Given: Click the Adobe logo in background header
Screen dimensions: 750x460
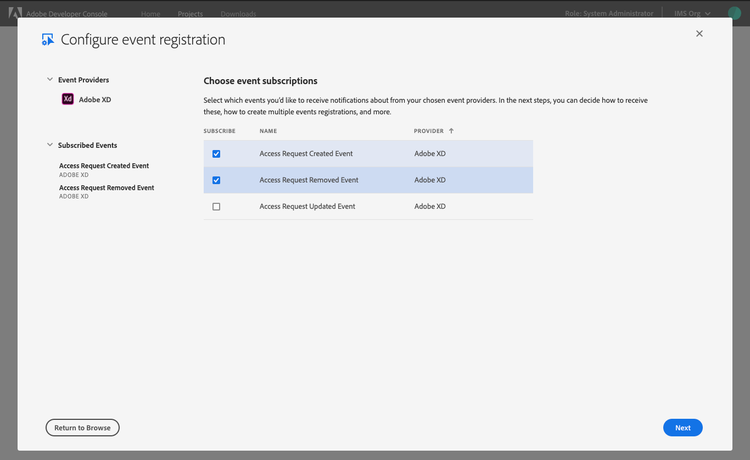Looking at the screenshot, I should (x=15, y=12).
